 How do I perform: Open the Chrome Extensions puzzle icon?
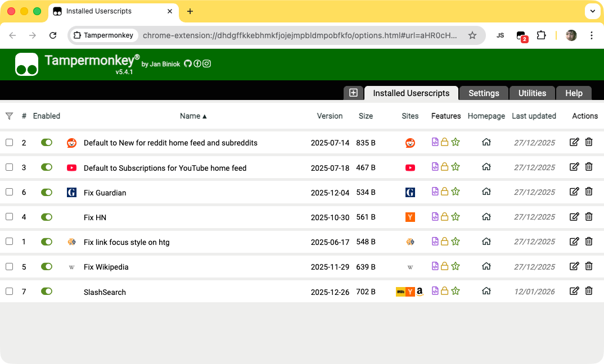541,35
